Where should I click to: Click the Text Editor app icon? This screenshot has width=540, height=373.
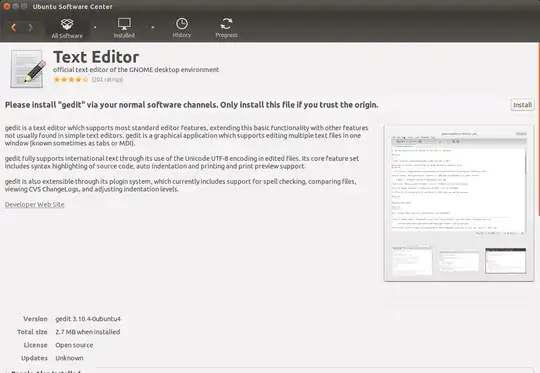28,69
